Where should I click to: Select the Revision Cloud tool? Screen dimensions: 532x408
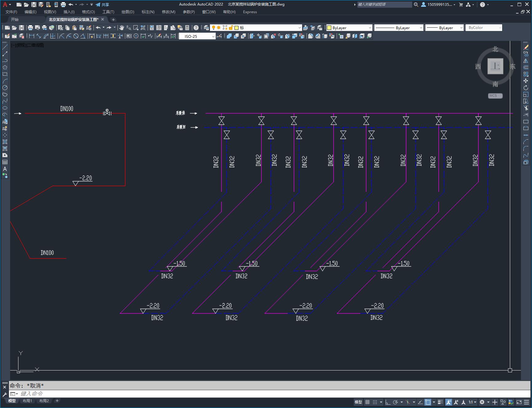(x=5, y=94)
